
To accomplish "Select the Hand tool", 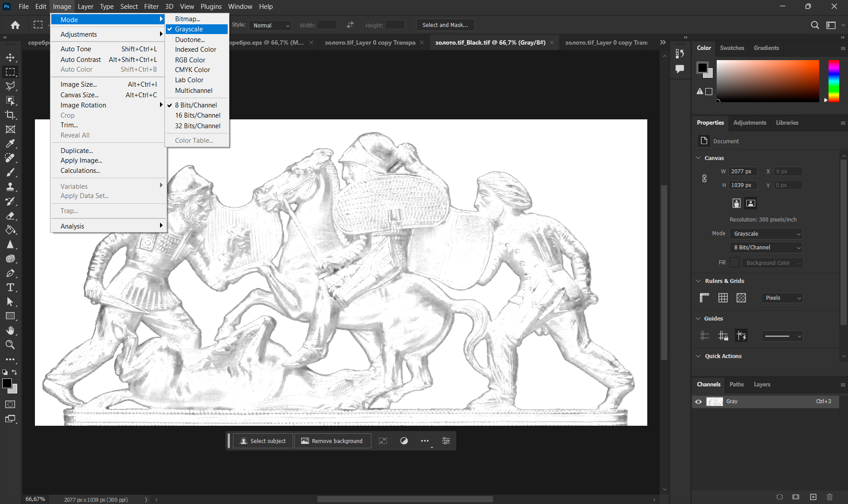I will click(x=10, y=331).
